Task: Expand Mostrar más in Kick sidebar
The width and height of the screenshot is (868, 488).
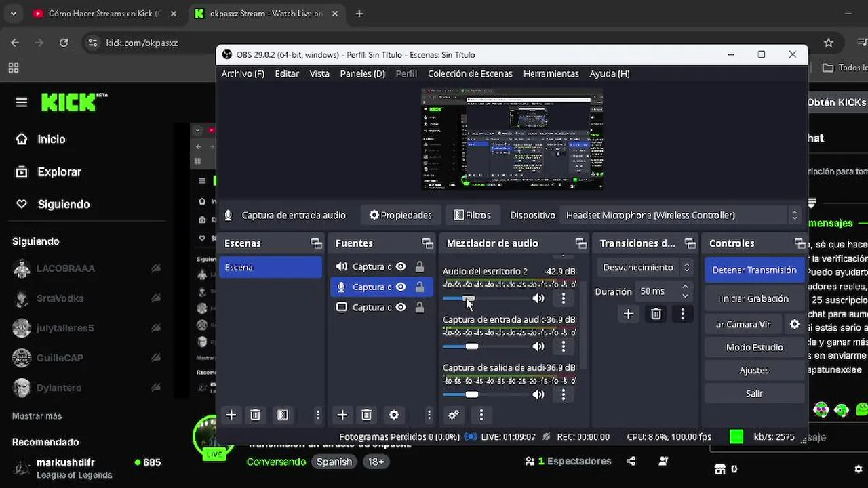Action: click(x=37, y=415)
